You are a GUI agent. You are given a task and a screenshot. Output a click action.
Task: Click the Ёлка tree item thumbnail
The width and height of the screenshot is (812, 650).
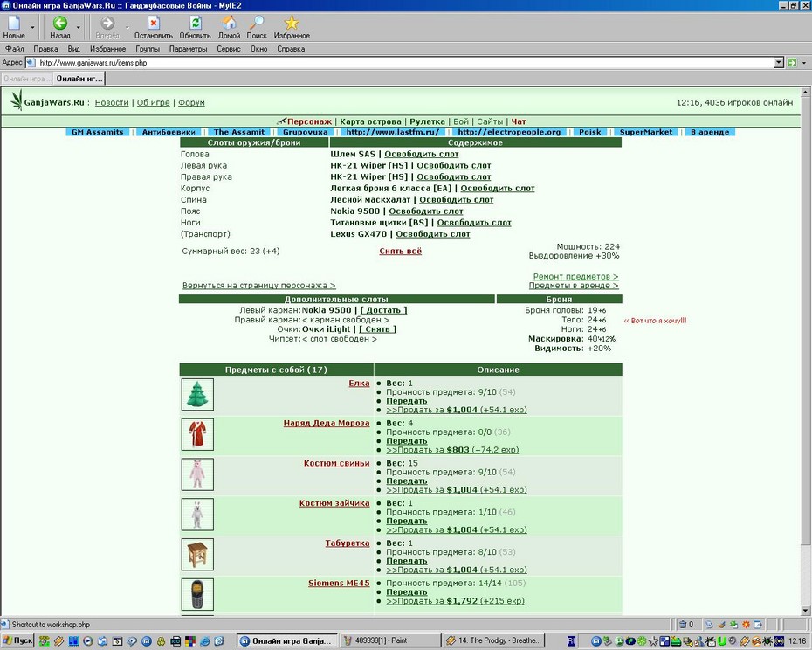(x=197, y=395)
